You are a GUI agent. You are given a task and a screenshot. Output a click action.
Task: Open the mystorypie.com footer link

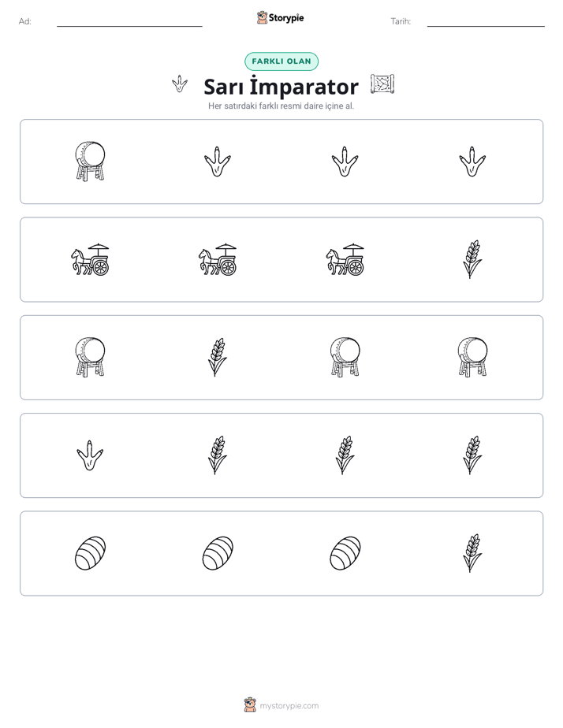coord(289,706)
